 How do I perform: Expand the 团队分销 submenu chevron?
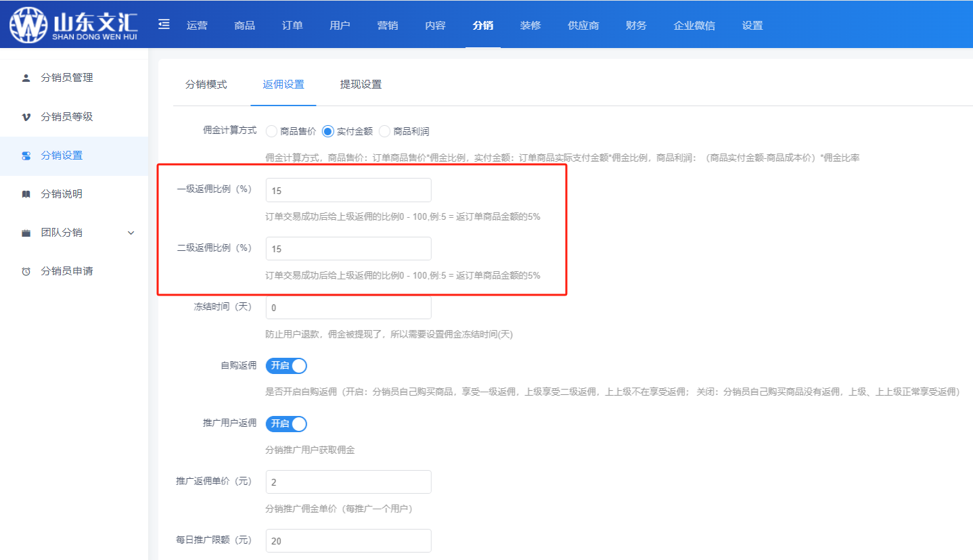131,233
